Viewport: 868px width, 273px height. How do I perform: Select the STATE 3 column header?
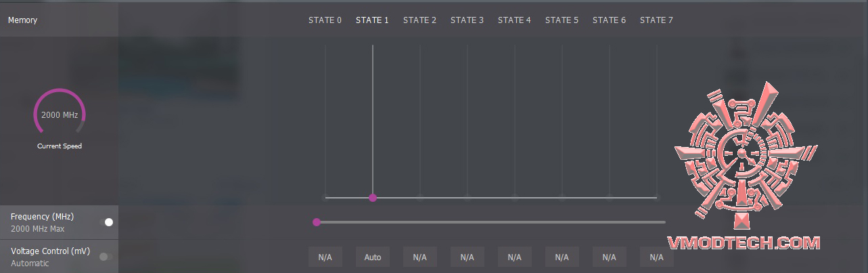point(467,20)
